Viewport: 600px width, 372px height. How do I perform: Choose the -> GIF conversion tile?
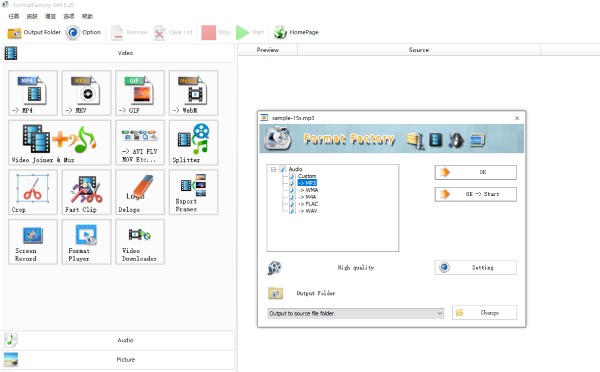pos(140,93)
